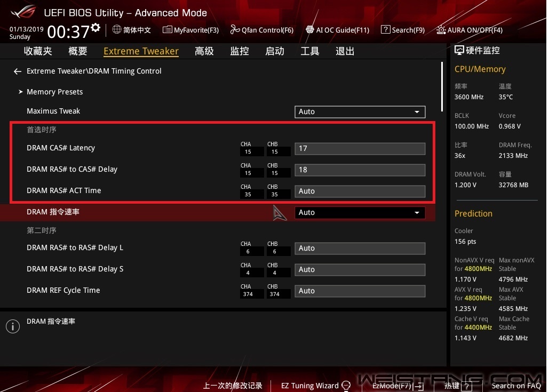
Task: Click the Search question mark icon
Action: (385, 29)
